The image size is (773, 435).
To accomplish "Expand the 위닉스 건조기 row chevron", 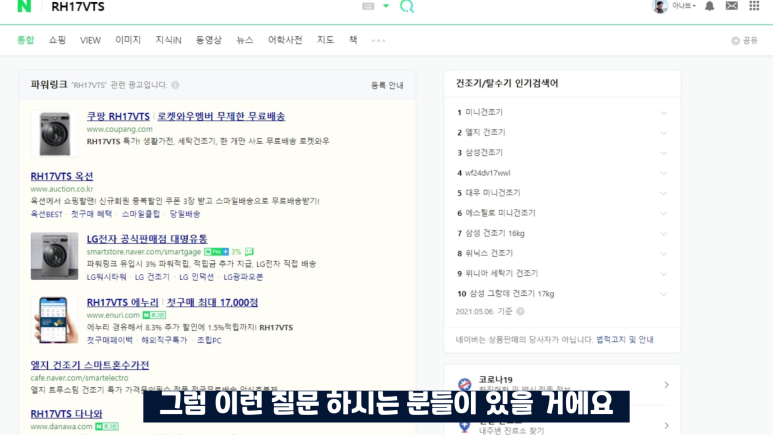I will pyautogui.click(x=664, y=254).
